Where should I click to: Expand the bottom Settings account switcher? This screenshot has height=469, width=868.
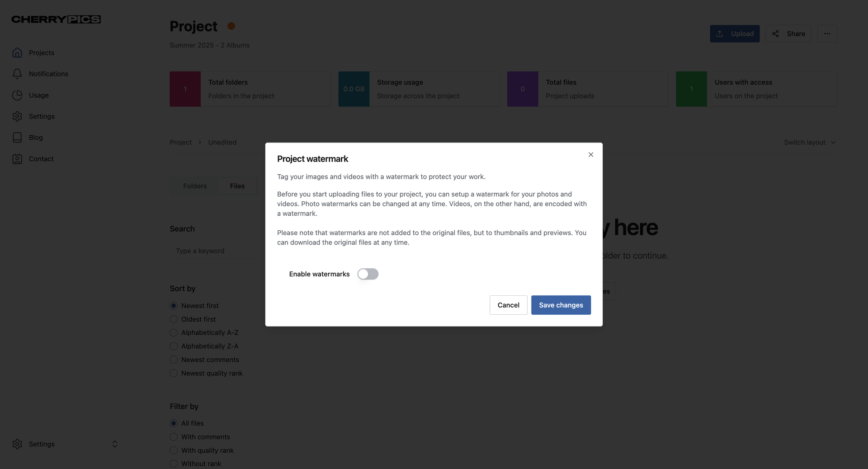pos(115,444)
